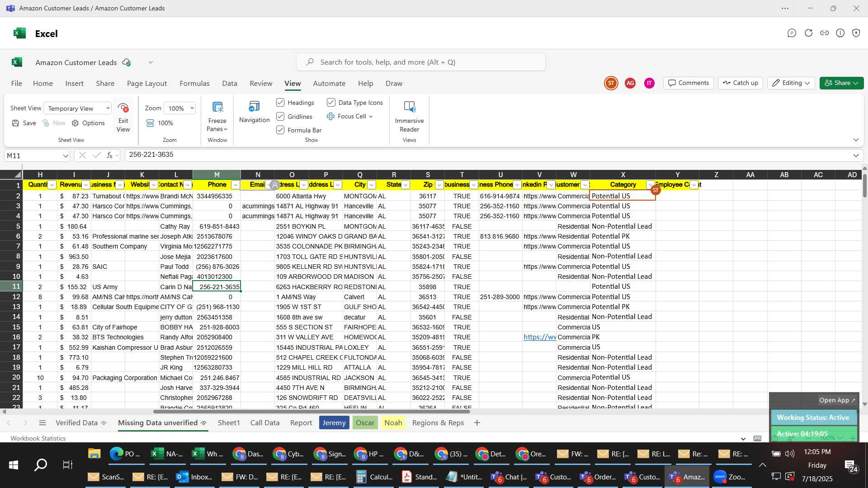Image resolution: width=868 pixels, height=488 pixels.
Task: Open the Navigation pane icon
Action: pyautogui.click(x=254, y=107)
